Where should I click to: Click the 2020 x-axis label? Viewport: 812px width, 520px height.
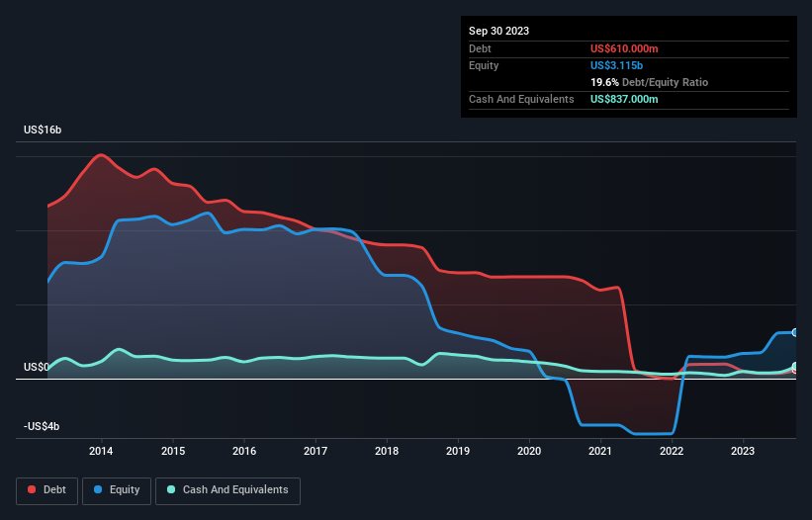pyautogui.click(x=529, y=451)
